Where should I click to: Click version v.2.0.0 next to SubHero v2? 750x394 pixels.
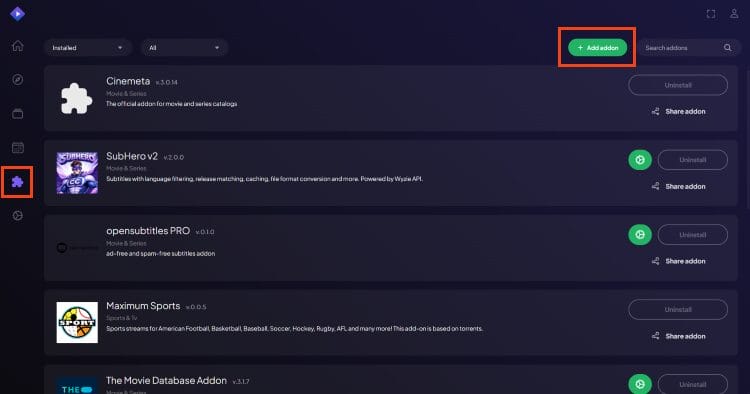[x=174, y=157]
